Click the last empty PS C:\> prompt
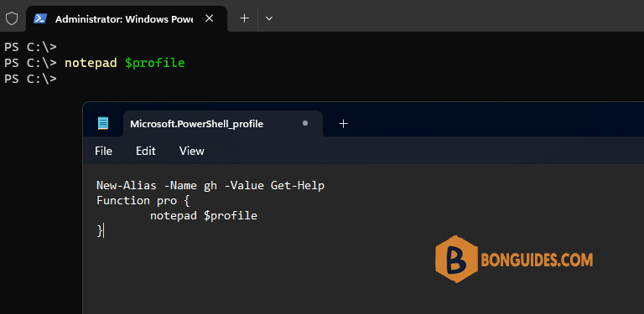Image resolution: width=644 pixels, height=314 pixels. point(30,79)
